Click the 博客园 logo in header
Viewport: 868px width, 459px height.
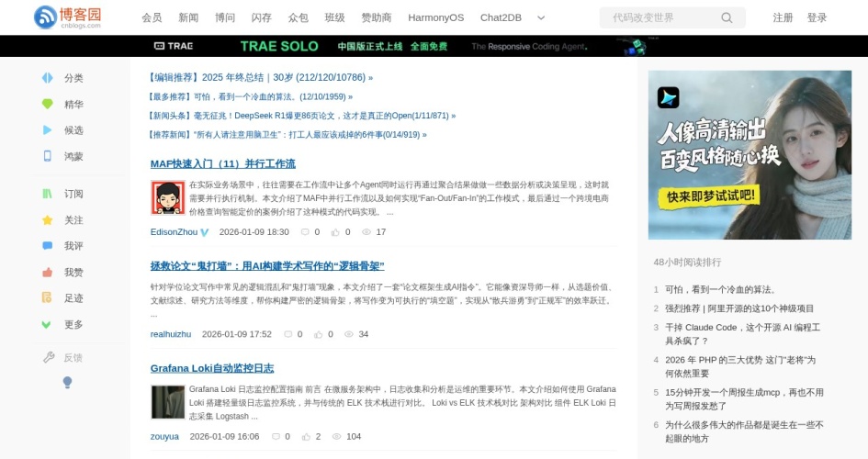coord(67,17)
